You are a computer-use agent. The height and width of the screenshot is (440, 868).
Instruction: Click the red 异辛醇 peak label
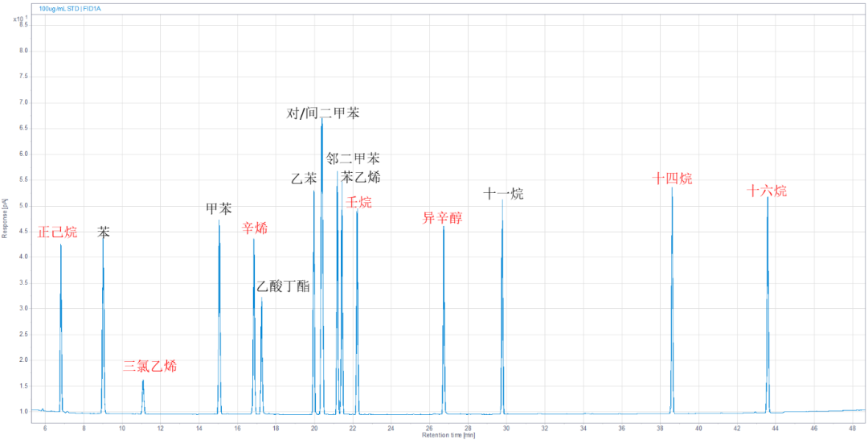[x=443, y=218]
